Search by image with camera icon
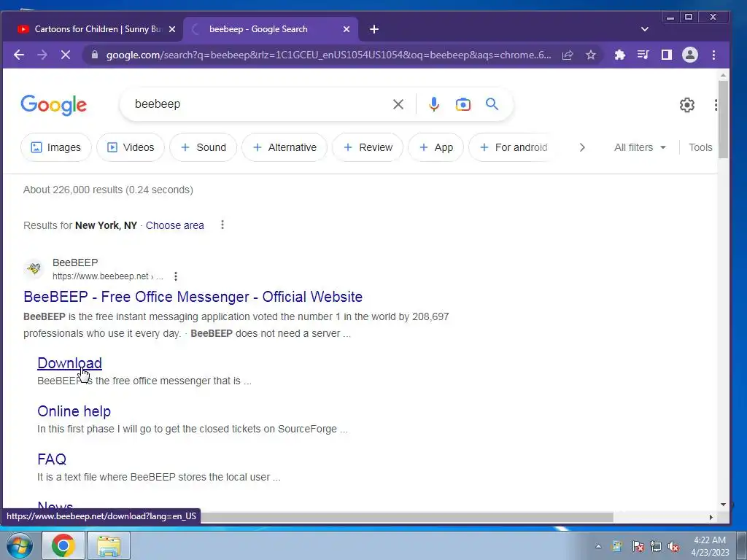 coord(462,104)
